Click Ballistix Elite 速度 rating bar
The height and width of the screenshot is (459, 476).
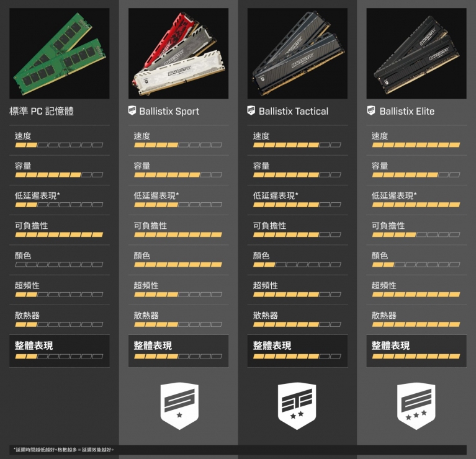click(416, 145)
